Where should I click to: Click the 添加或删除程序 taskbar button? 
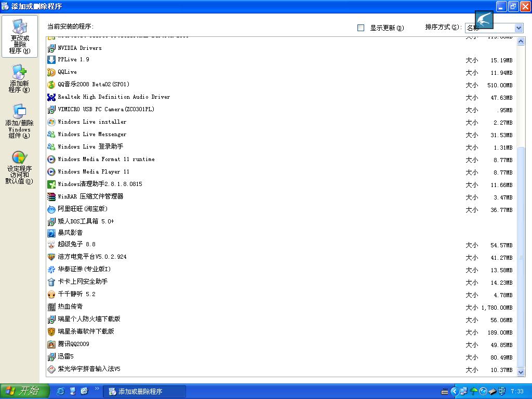[x=145, y=392]
